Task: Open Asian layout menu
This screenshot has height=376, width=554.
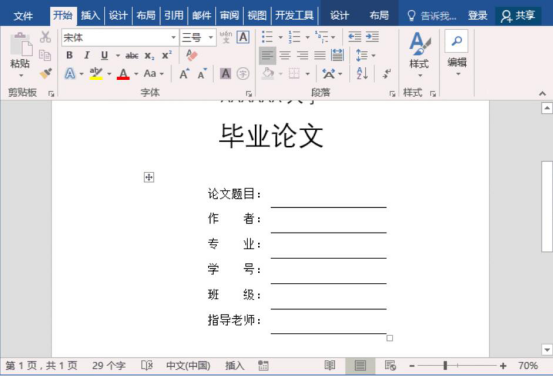Action: [331, 74]
